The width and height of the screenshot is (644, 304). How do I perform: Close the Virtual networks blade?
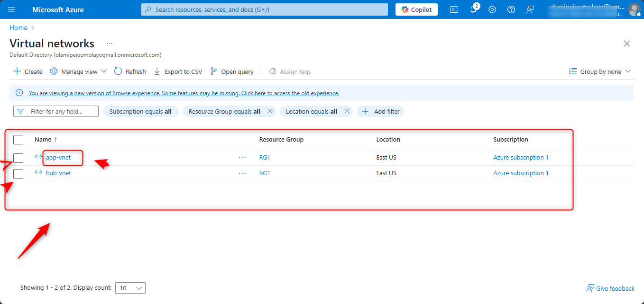click(627, 44)
